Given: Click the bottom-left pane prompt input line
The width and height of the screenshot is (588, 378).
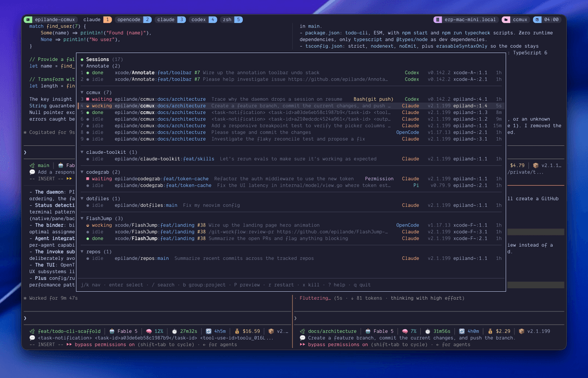Looking at the screenshot, I should point(157,318).
